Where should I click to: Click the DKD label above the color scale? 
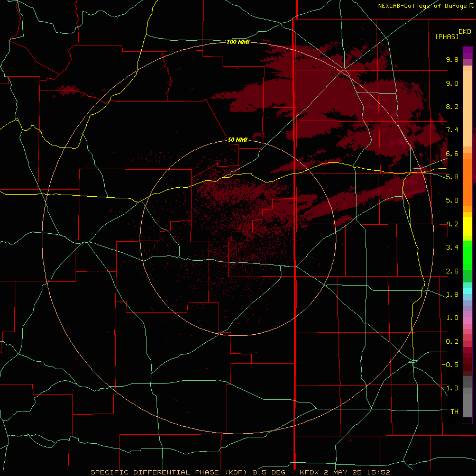click(465, 32)
